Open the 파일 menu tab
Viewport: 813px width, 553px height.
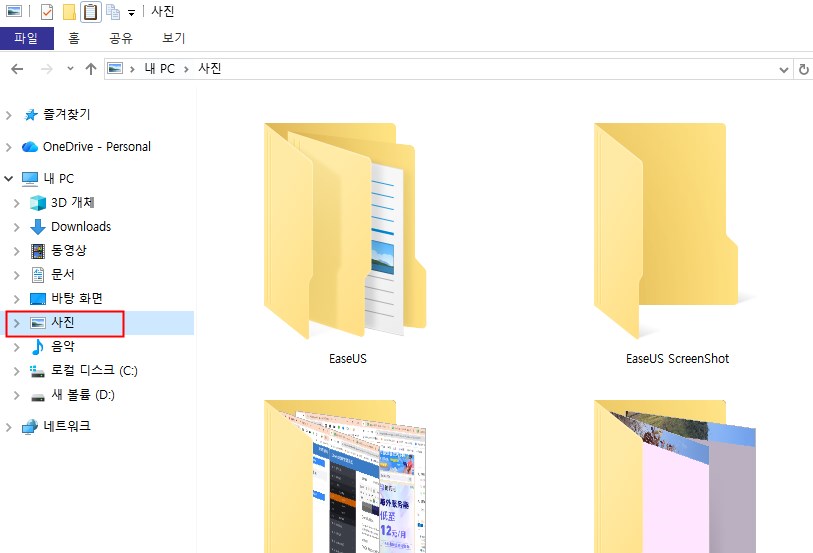tap(26, 39)
